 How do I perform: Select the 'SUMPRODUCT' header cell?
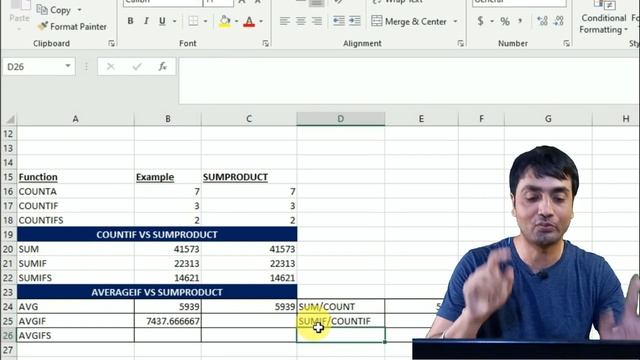(x=249, y=177)
